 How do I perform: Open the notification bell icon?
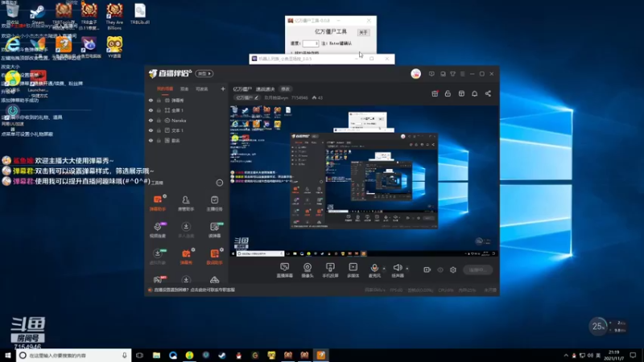(x=474, y=93)
